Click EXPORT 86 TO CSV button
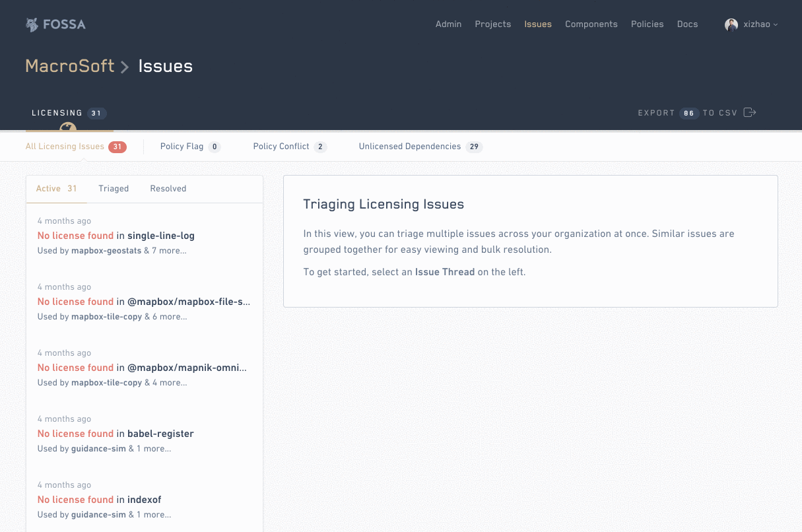802x532 pixels. 697,113
